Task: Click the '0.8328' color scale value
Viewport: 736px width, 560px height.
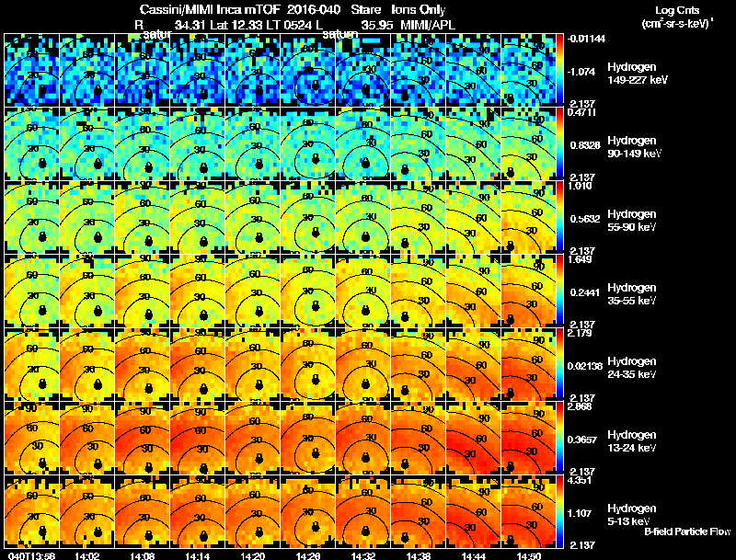Action: pyautogui.click(x=585, y=145)
